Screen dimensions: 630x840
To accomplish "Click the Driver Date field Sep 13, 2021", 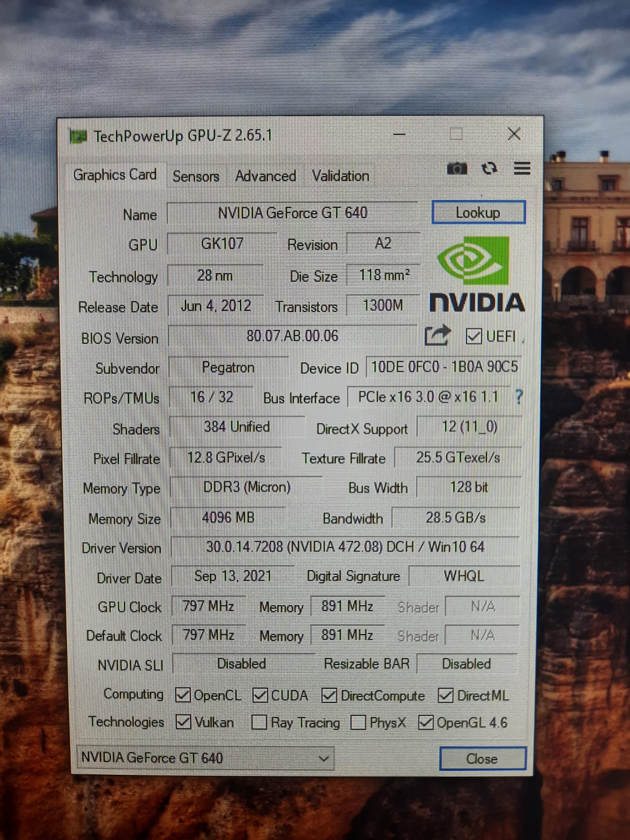I will coord(233,576).
